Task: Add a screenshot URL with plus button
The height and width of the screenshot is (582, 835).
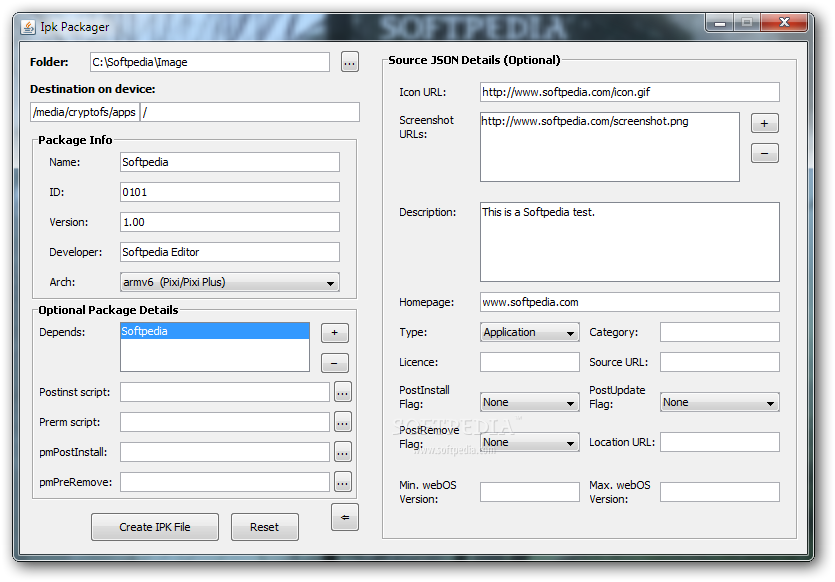Action: point(765,124)
